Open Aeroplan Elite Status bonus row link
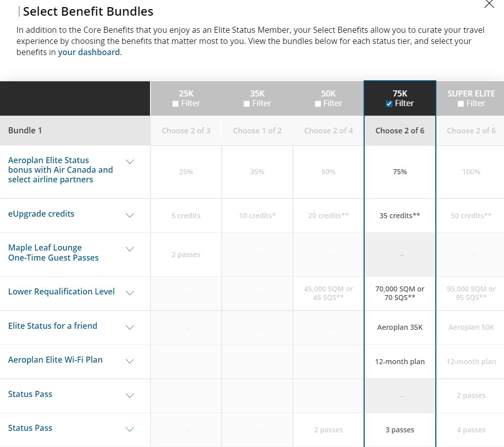 pyautogui.click(x=61, y=170)
